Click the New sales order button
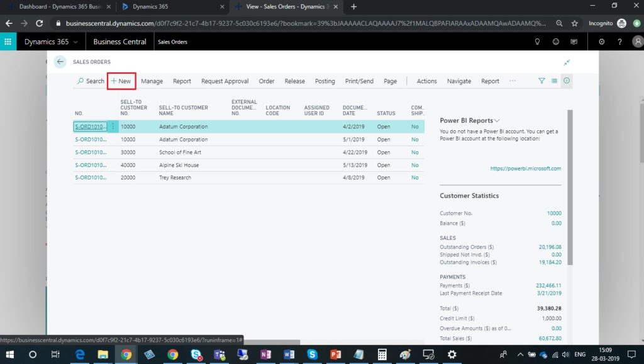The height and width of the screenshot is (364, 644). point(121,81)
